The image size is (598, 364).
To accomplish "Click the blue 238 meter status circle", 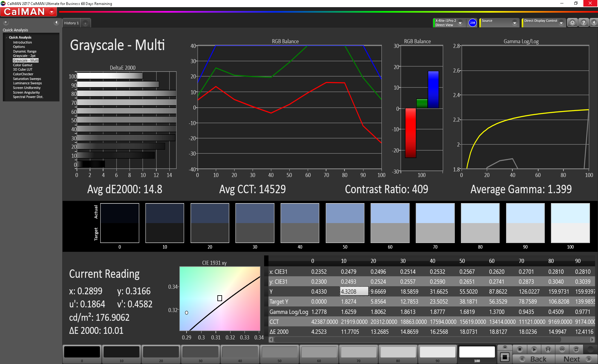I will click(472, 23).
